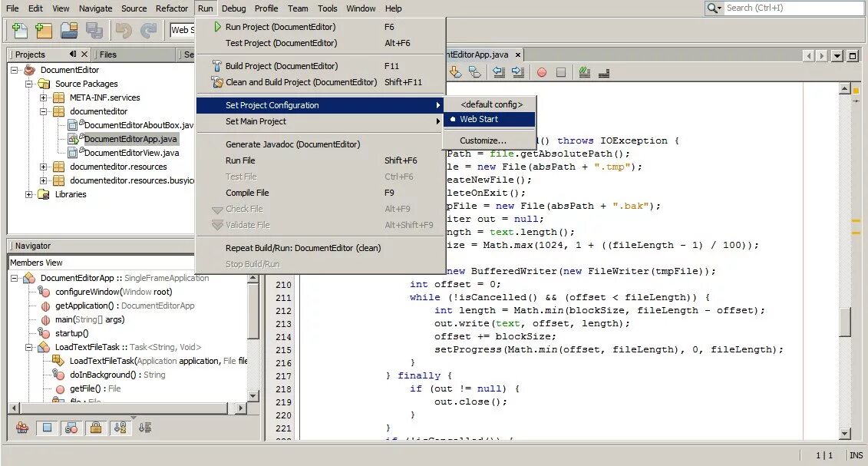The image size is (868, 466).
Task: Click the stop macro recording square icon
Action: point(561,72)
